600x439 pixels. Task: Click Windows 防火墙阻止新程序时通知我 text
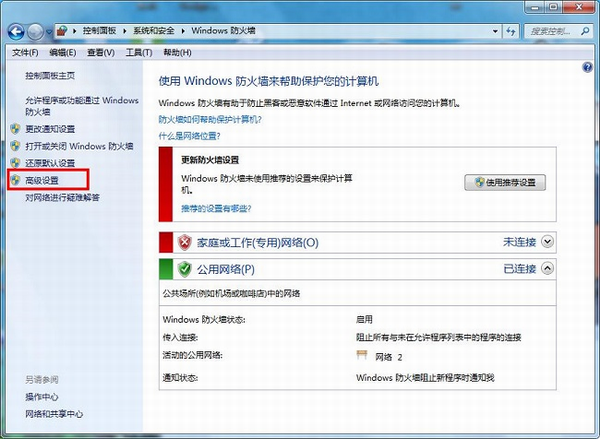pyautogui.click(x=425, y=378)
